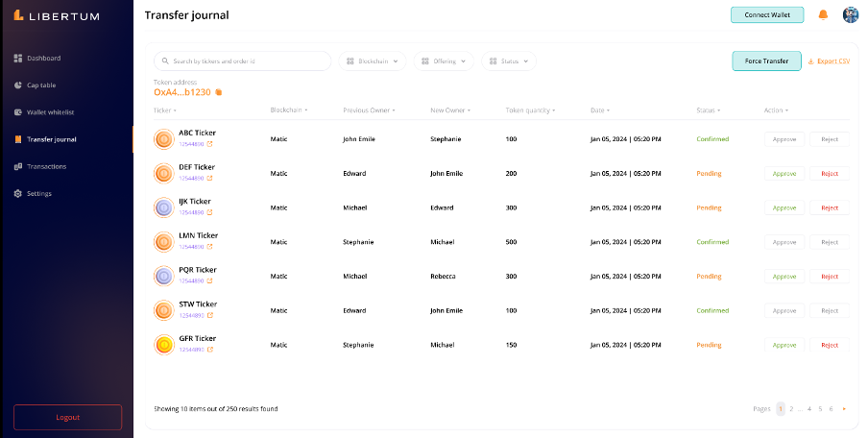Expand the Blockchain filter dropdown
Screen dimensions: 868x438
pyautogui.click(x=373, y=61)
